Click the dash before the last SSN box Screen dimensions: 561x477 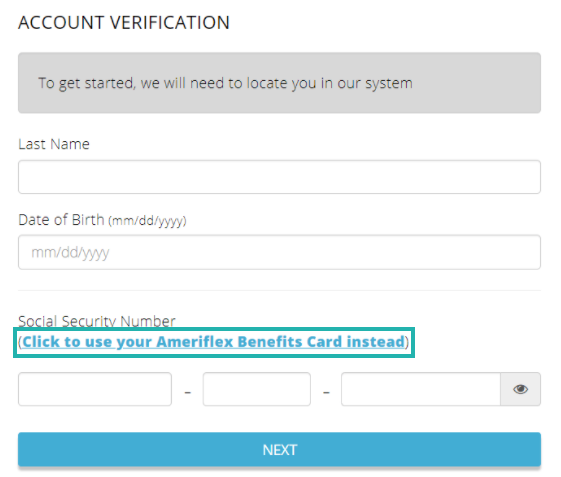(326, 393)
